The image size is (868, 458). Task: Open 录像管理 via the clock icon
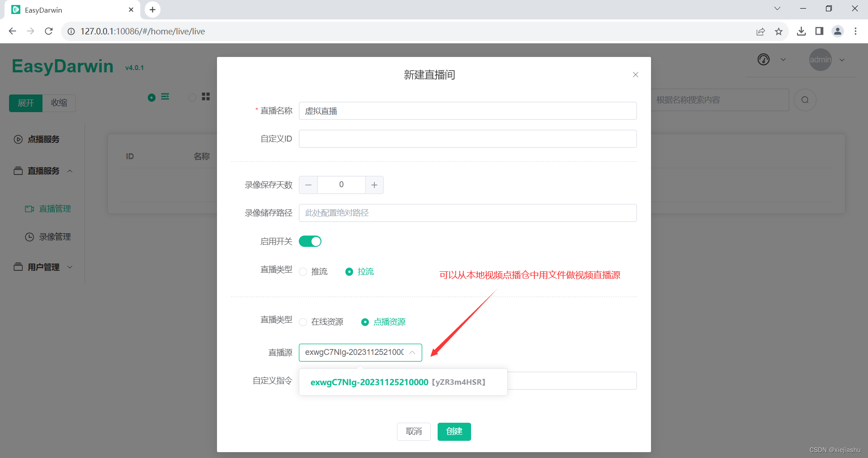[29, 236]
